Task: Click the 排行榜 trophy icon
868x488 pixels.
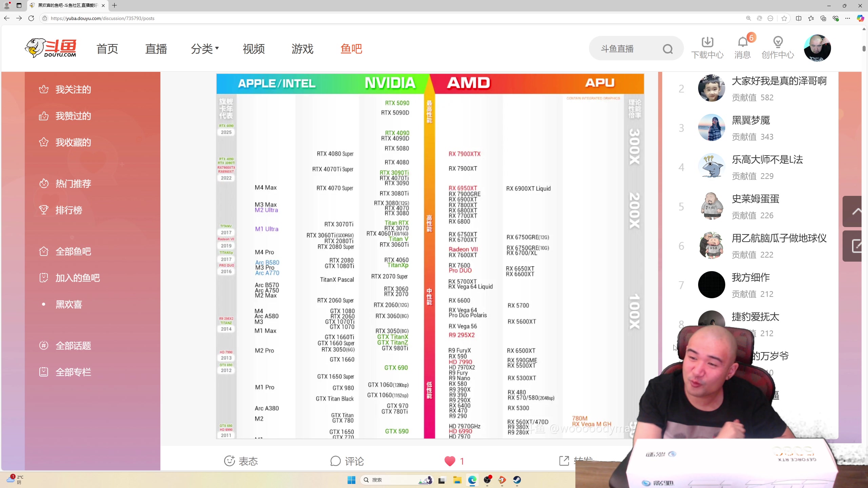Action: (44, 210)
